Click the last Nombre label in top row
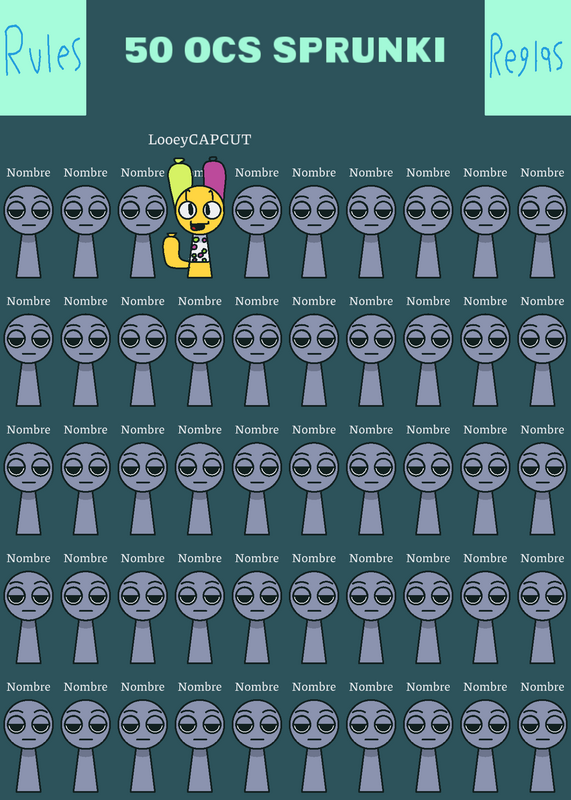 click(x=542, y=173)
